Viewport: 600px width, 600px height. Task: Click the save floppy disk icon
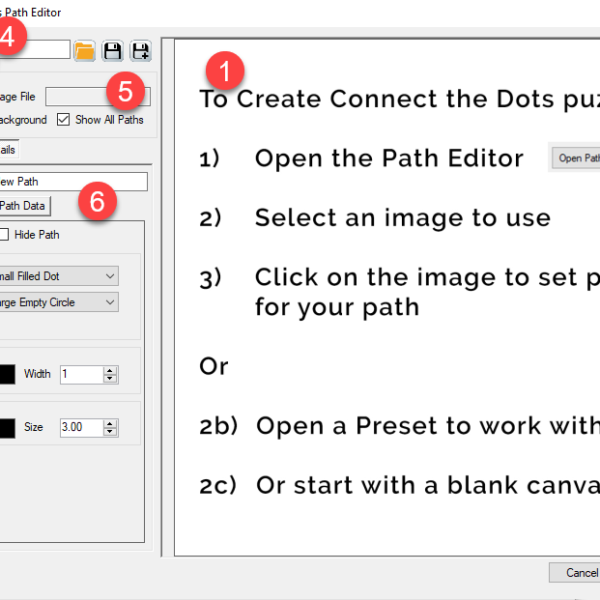point(113,50)
